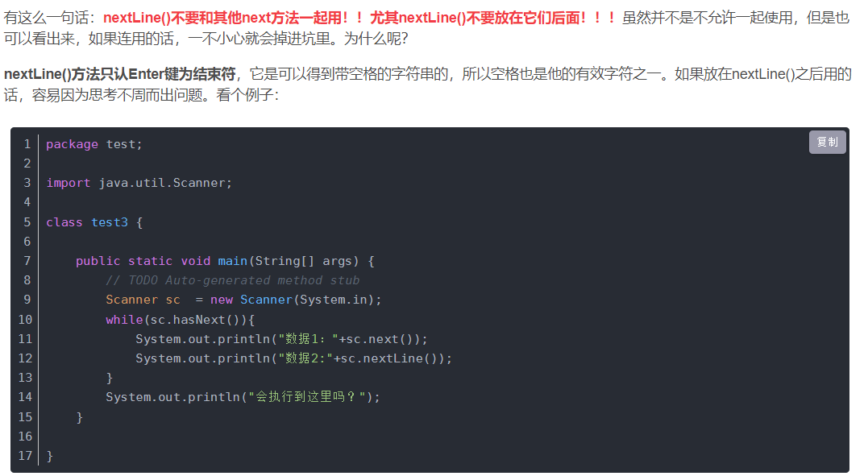Click the 'package test;' code line
The height and width of the screenshot is (476, 868).
93,144
